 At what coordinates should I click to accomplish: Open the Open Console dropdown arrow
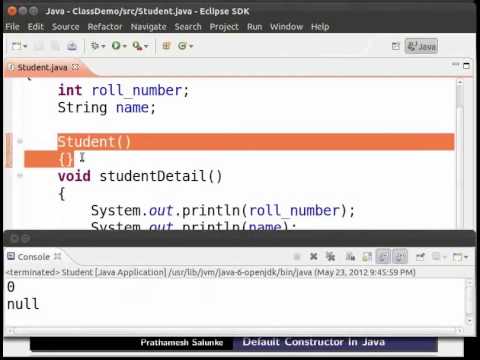(x=466, y=257)
